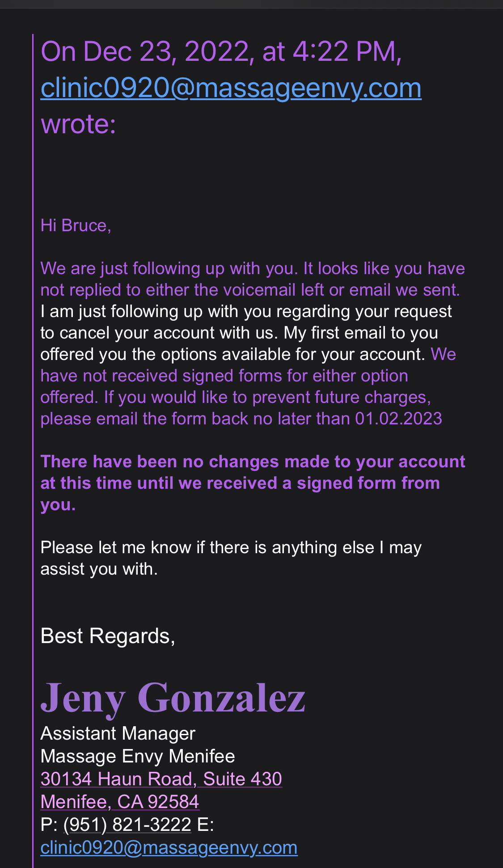This screenshot has width=503, height=868.
Task: Click the Jeny Gonzalez signature name
Action: point(173,698)
